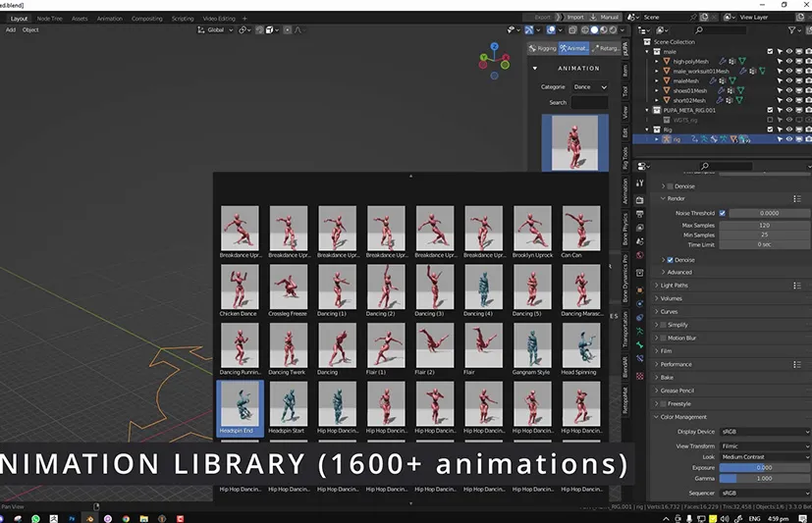Toggle the Noise Threshold checkbox
Viewport: 812px width, 523px height.
pos(722,213)
